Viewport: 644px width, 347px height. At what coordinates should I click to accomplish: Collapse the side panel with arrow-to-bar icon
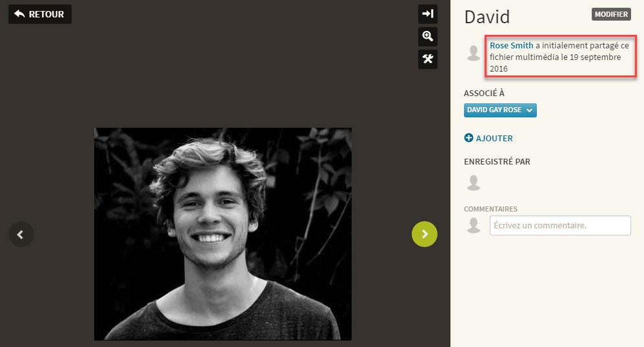[428, 14]
